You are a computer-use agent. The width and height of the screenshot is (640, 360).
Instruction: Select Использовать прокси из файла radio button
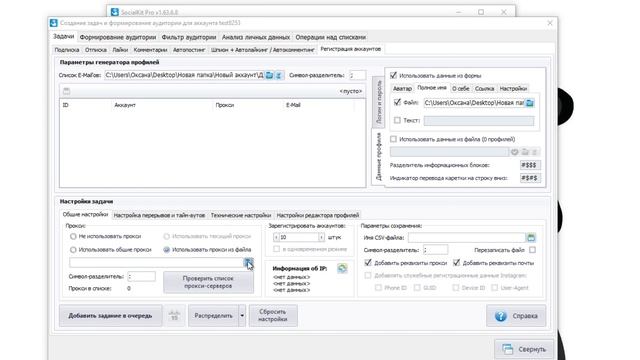[167, 249]
